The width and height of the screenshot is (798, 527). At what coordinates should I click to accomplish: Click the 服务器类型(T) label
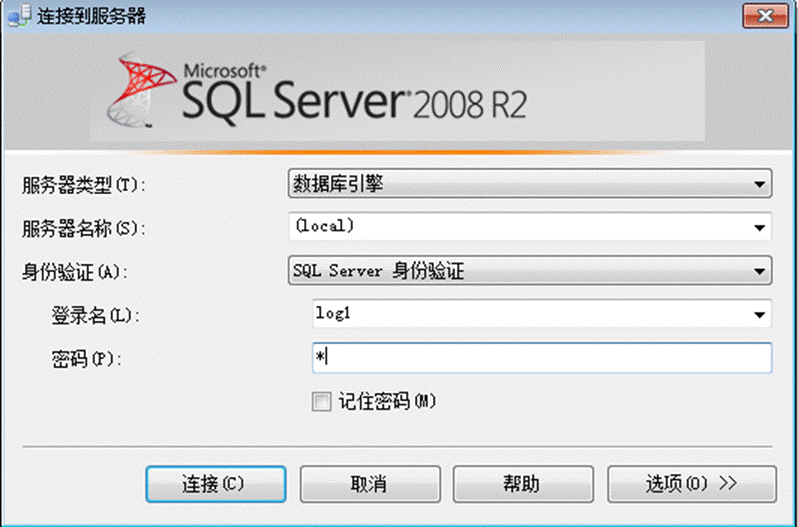(83, 185)
